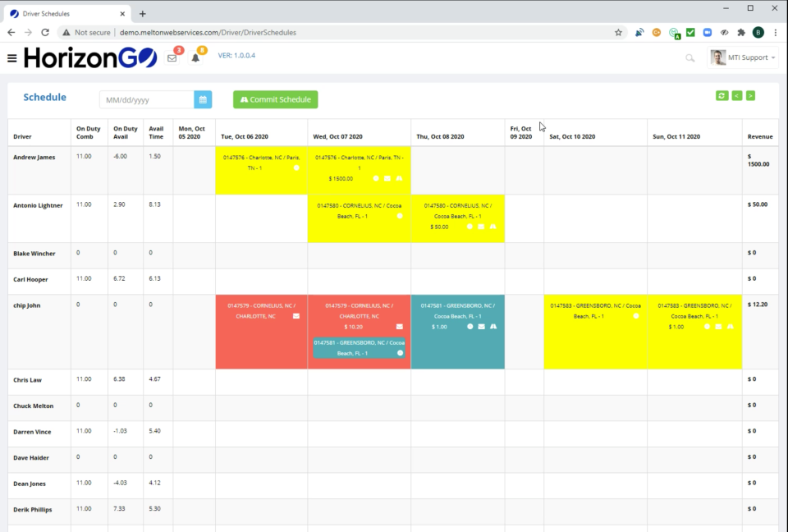Go to previous week with green arrow
The width and height of the screenshot is (788, 532).
click(737, 95)
